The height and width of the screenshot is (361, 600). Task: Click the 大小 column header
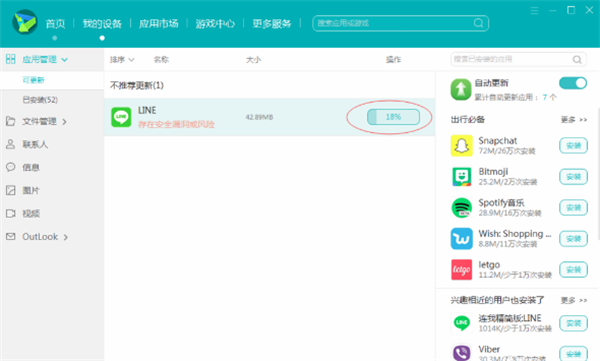(x=253, y=60)
